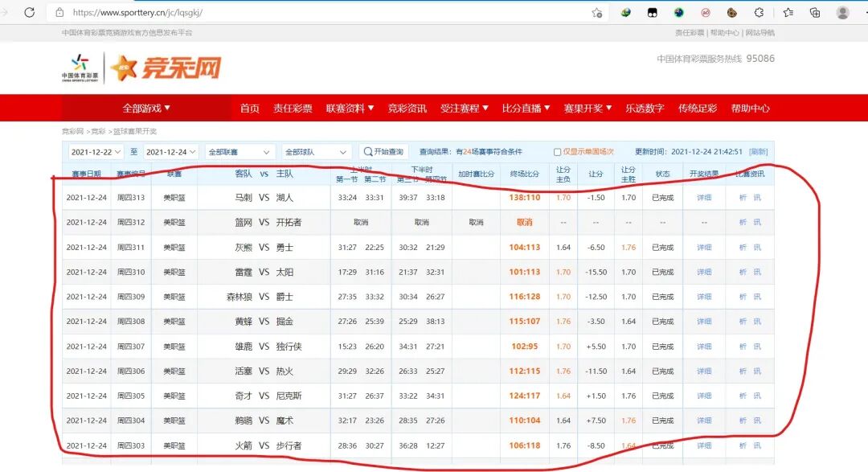The height and width of the screenshot is (472, 868).
Task: Click the magnifier in 开始查询
Action: (x=367, y=151)
